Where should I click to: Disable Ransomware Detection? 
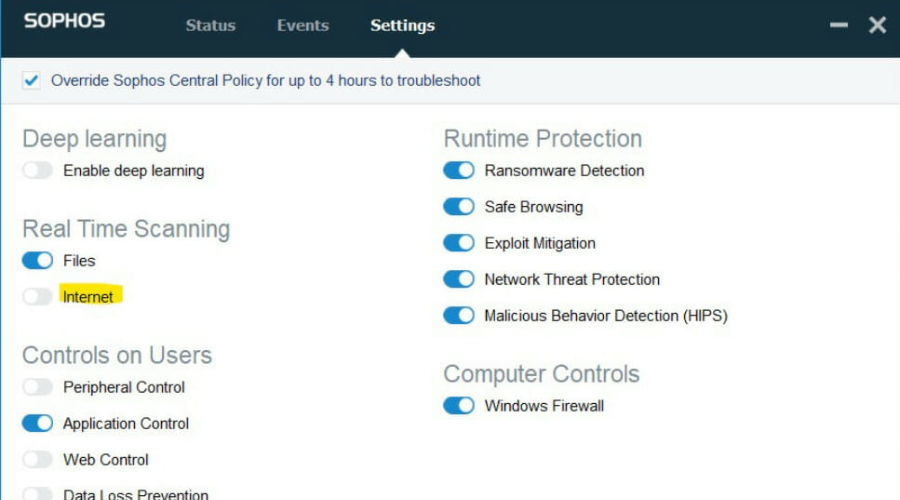tap(459, 170)
